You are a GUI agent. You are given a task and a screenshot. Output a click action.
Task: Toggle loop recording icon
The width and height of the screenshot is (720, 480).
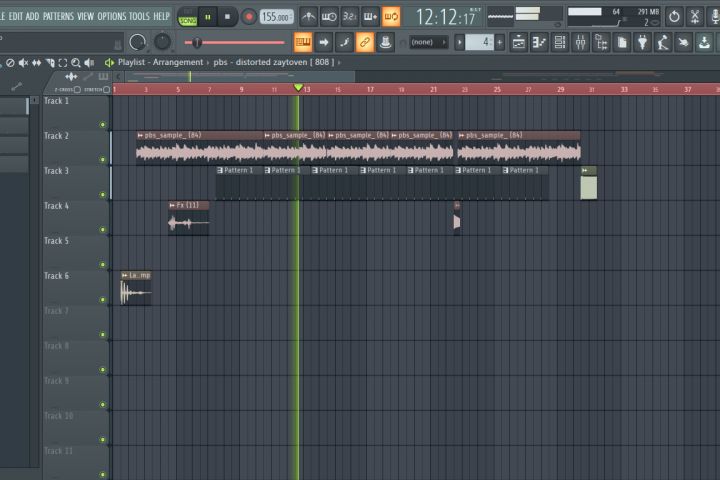(391, 17)
